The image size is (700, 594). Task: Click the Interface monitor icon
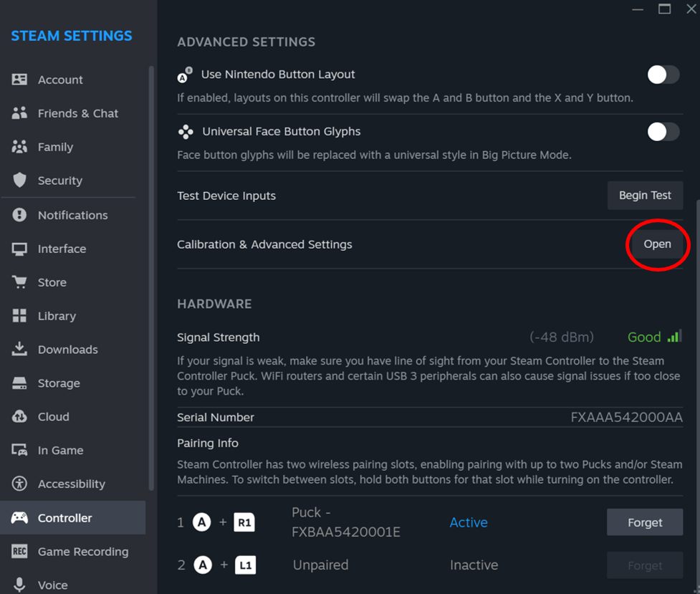[x=19, y=249]
